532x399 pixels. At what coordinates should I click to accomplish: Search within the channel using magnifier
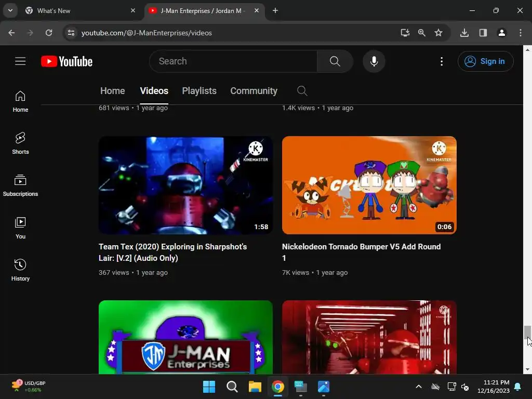click(302, 90)
